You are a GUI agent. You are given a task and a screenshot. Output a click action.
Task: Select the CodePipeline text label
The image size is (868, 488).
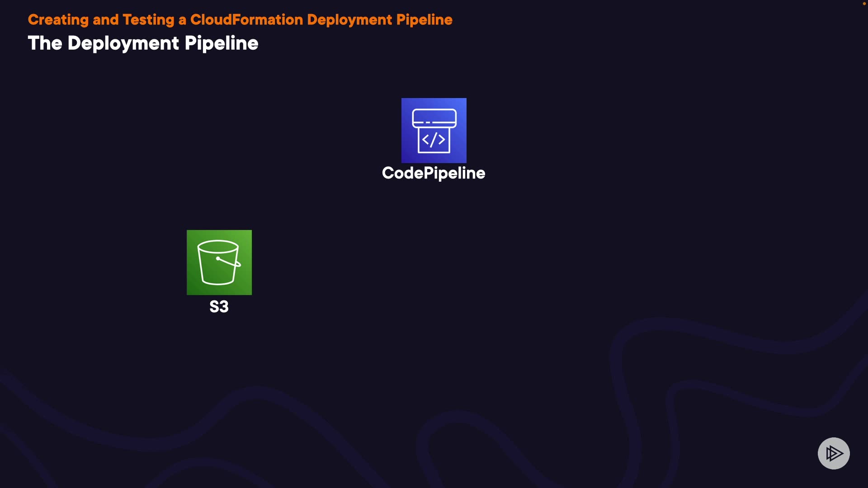point(433,173)
